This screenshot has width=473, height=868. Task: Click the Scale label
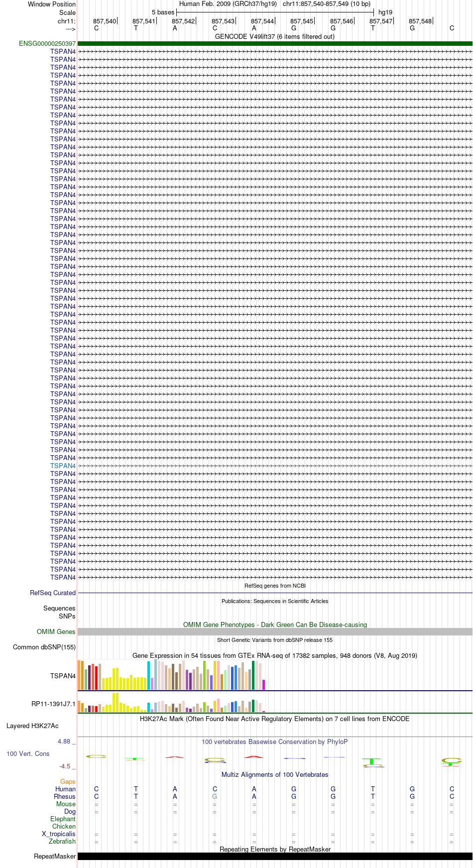(x=68, y=12)
